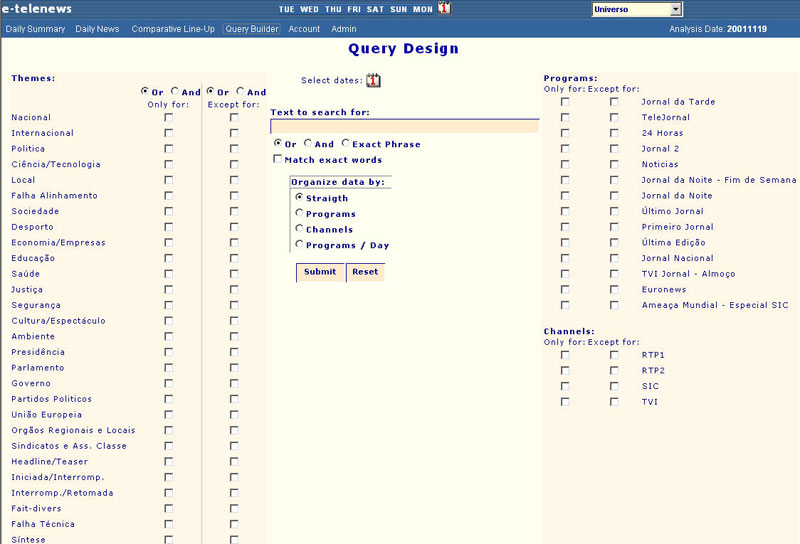800x544 pixels.
Task: Open the Admin menu
Action: (x=343, y=29)
